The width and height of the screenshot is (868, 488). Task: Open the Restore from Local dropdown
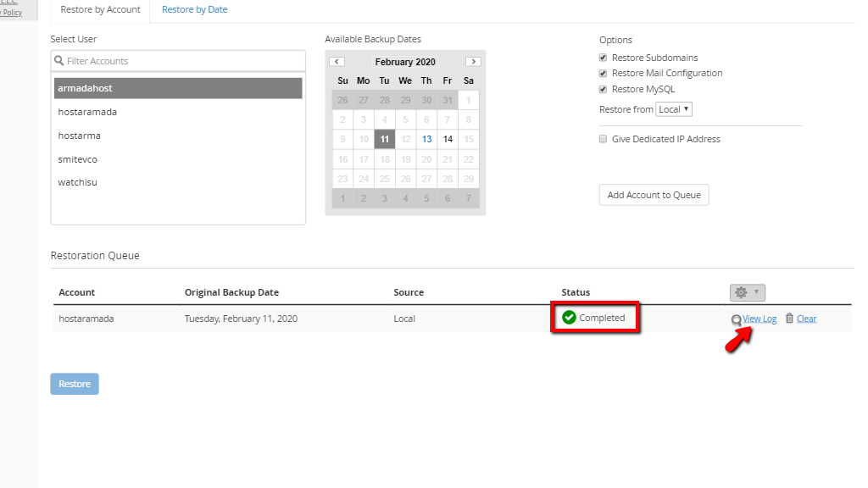point(674,109)
